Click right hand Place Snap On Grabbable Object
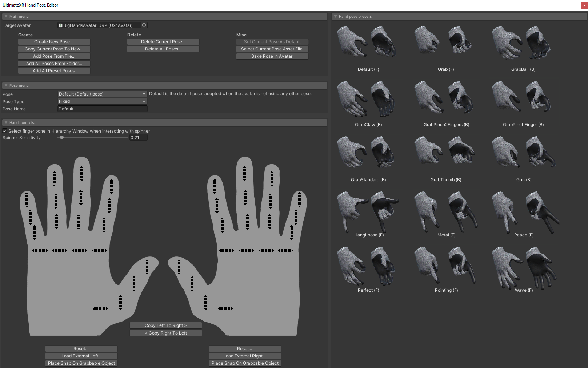The image size is (588, 368). [245, 363]
